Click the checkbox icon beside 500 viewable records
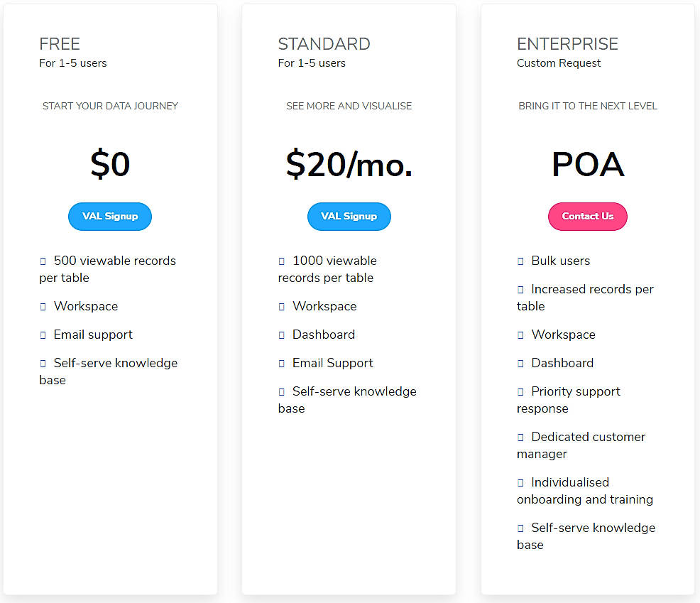The width and height of the screenshot is (700, 603). pos(42,261)
